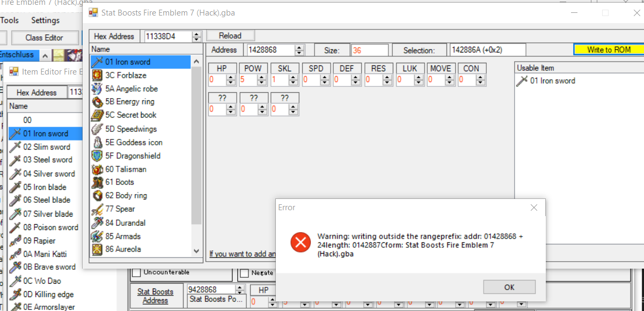Screen dimensions: 644x311
Task: Pick the Aureola tome icon
Action: (97, 249)
